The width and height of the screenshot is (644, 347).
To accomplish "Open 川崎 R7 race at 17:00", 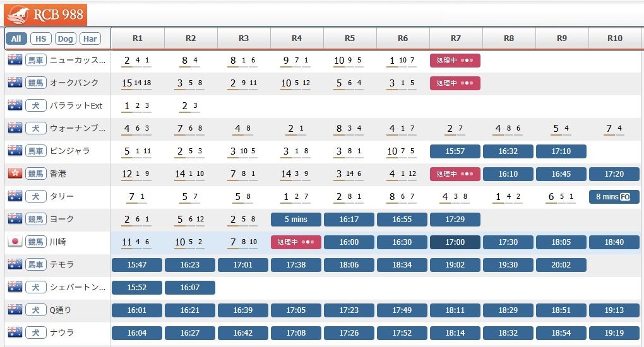I will [x=455, y=242].
